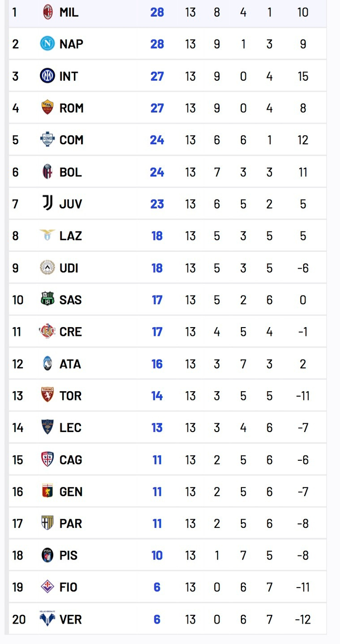Click the Atalanta club logo
Viewport: 340px width, 644px height.
[x=48, y=364]
